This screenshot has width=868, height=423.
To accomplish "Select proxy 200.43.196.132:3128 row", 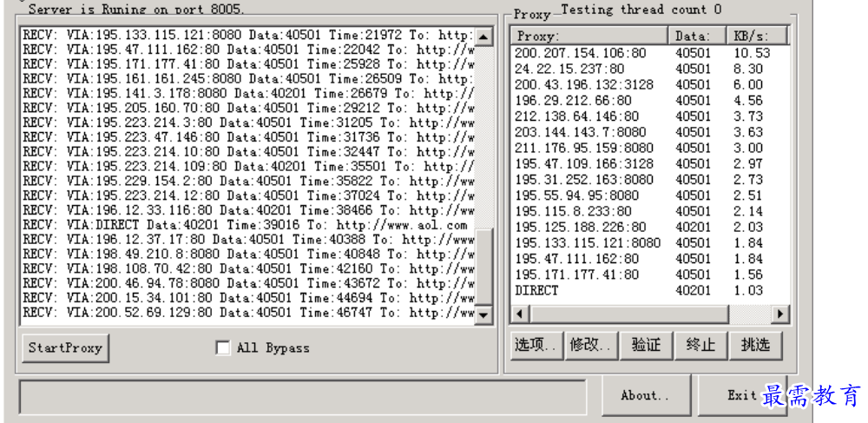I will [x=650, y=85].
